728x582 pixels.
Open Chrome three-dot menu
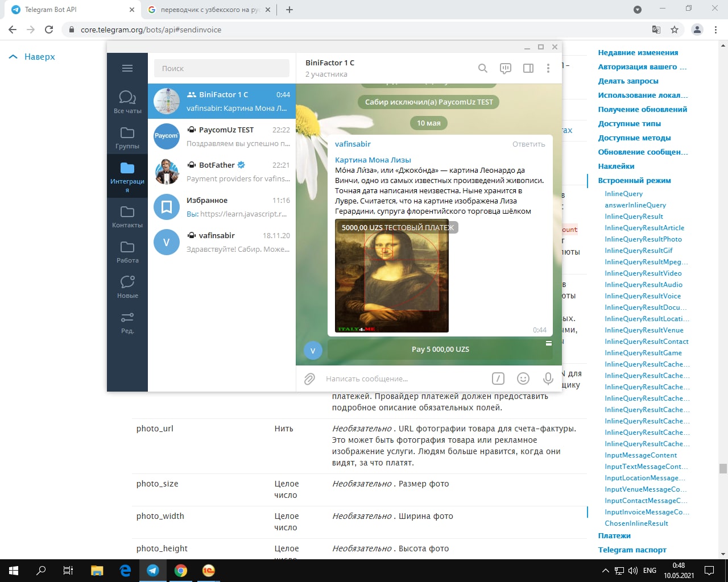click(x=716, y=30)
